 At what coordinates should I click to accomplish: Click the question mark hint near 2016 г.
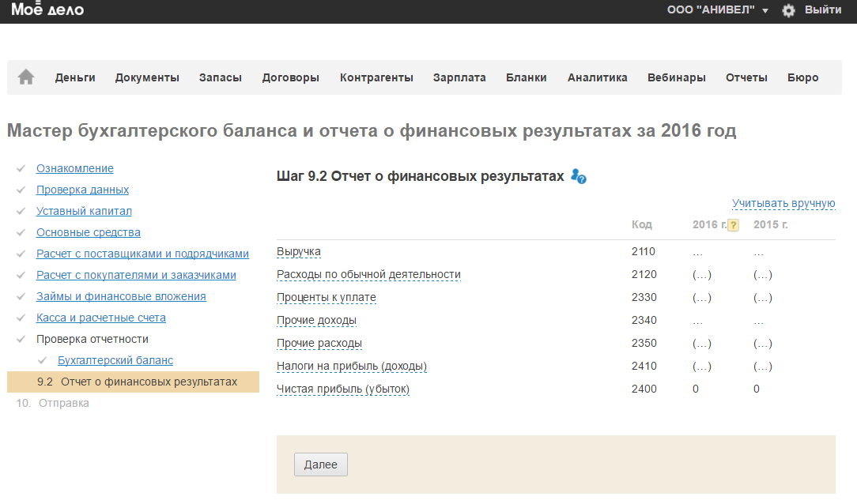pyautogui.click(x=733, y=225)
